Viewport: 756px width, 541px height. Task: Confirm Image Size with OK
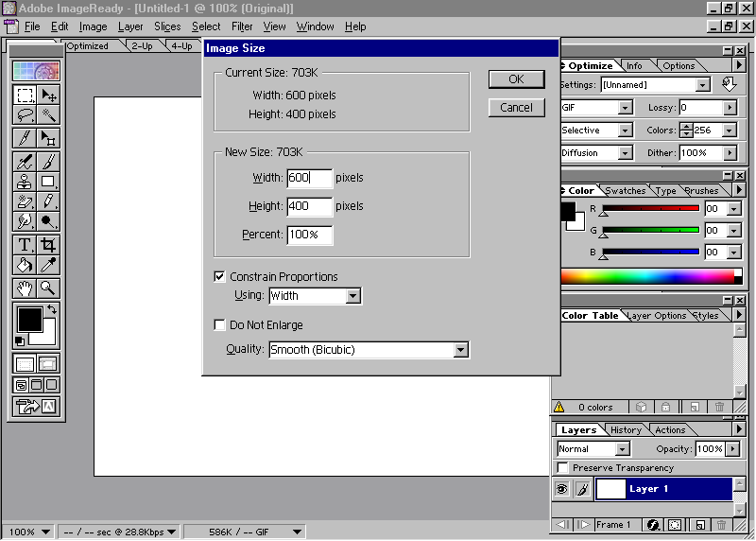coord(516,79)
